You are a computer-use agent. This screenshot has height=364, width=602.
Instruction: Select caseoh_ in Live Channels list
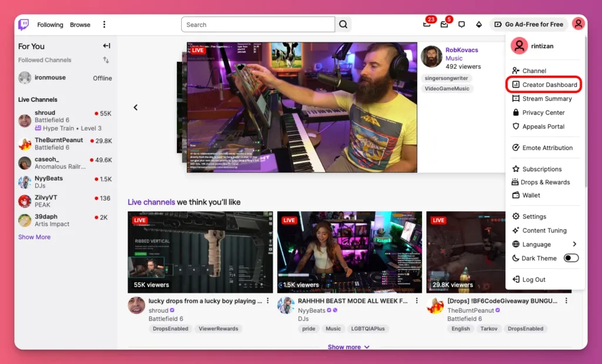coord(65,163)
